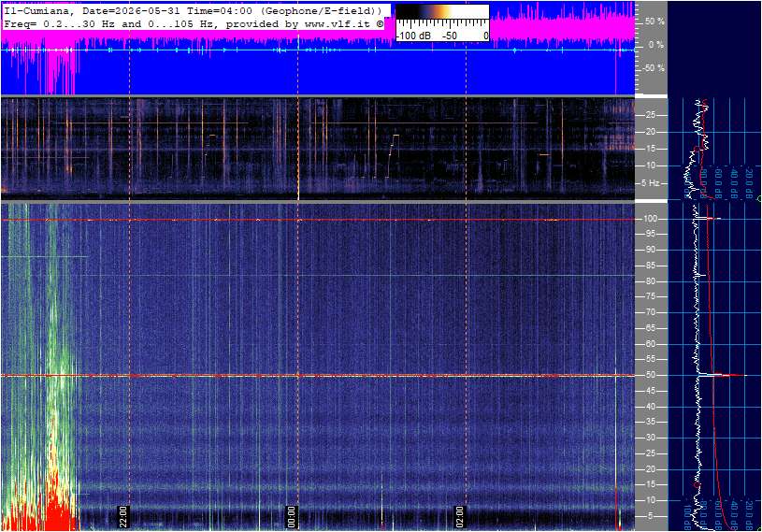
Task: Click the 22:00 time marker
Action: pyautogui.click(x=123, y=517)
